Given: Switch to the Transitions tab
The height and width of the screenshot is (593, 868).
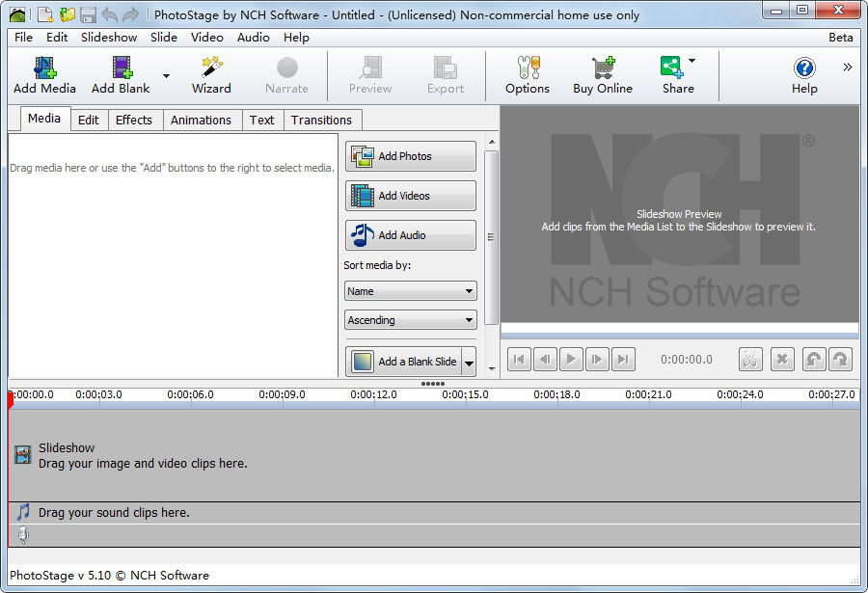Looking at the screenshot, I should coord(321,121).
